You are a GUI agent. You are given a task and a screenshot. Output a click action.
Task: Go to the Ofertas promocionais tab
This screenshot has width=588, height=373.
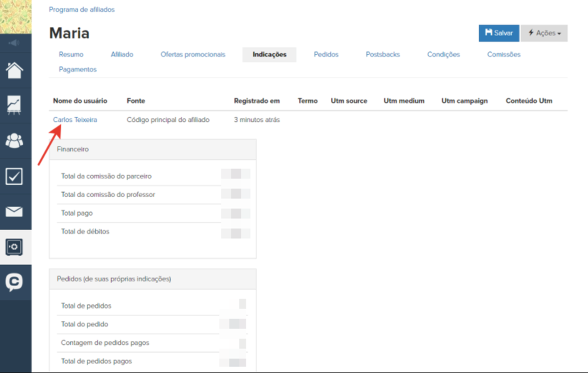[x=192, y=55]
